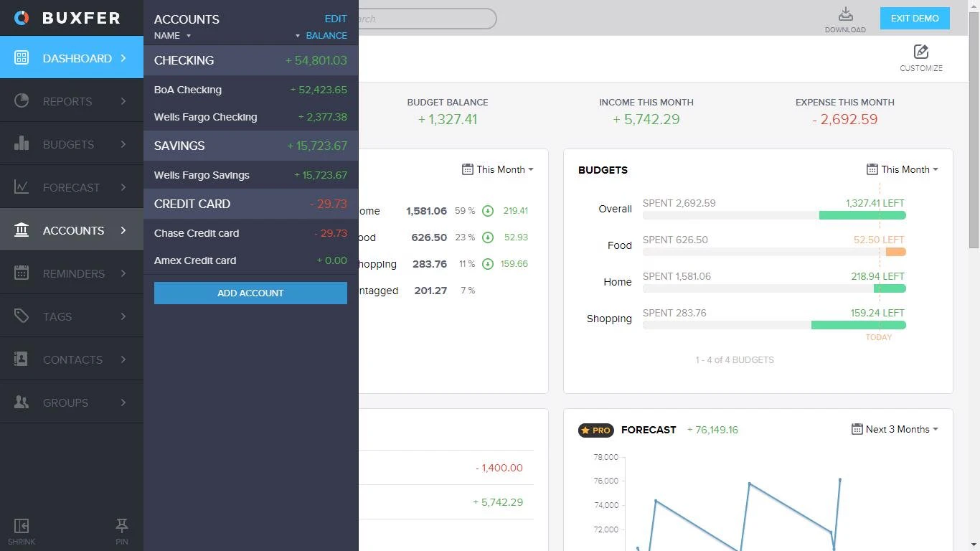The width and height of the screenshot is (980, 551).
Task: Shrink the sidebar using the Shrink control
Action: pyautogui.click(x=21, y=529)
